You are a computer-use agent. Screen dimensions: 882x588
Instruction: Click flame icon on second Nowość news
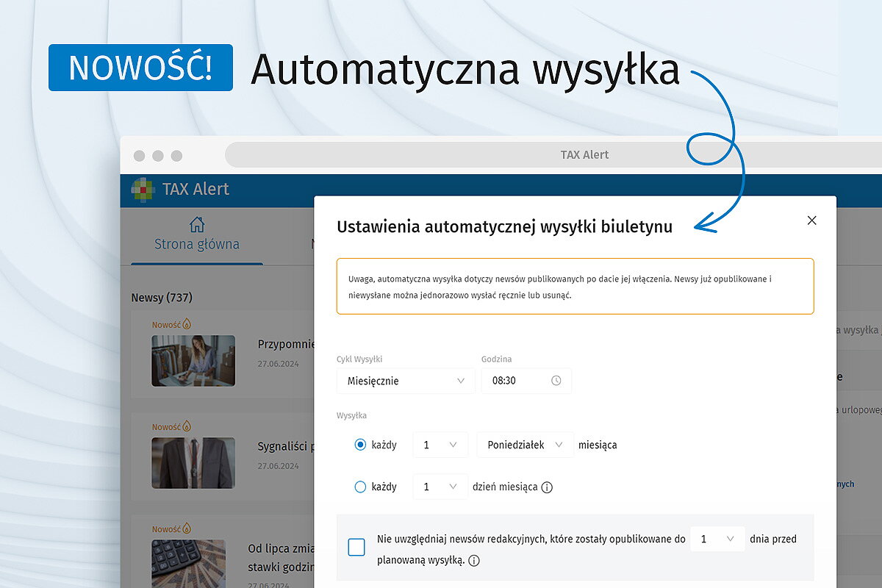tap(187, 426)
